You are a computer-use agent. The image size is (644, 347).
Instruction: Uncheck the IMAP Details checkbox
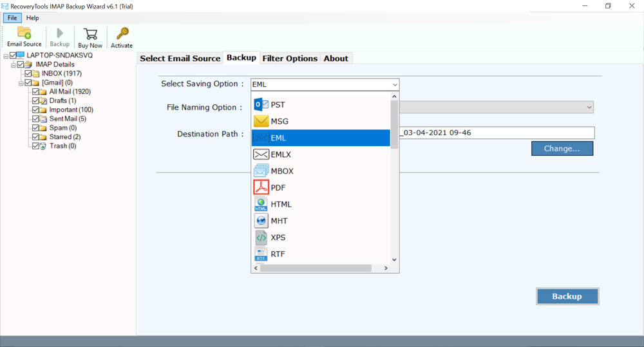[21, 64]
